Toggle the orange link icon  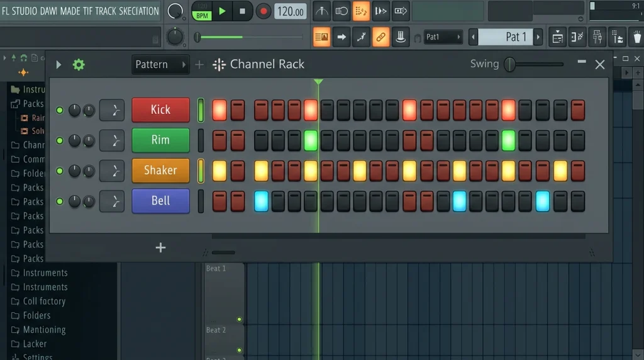pyautogui.click(x=380, y=37)
